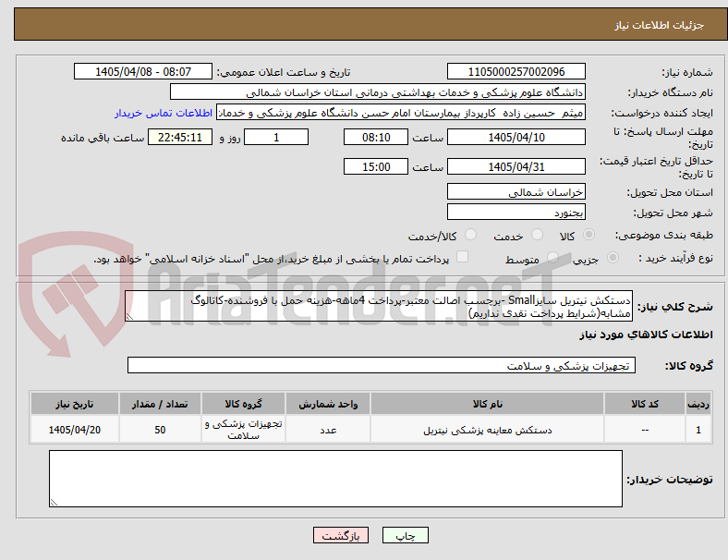Click the جزئیات اطلاعات نیاز page header
This screenshot has height=560, width=728.
(x=660, y=25)
